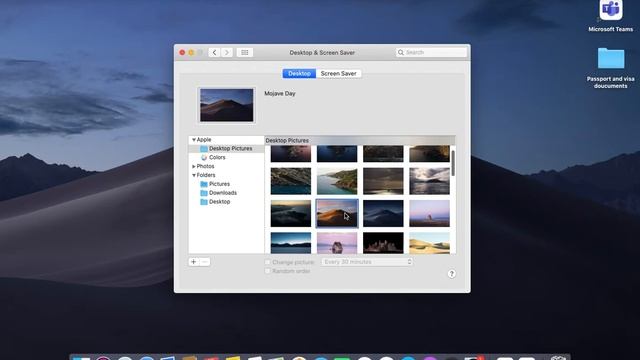This screenshot has width=640, height=360.
Task: Close the Desktop & Screen Saver window
Action: pos(182,53)
